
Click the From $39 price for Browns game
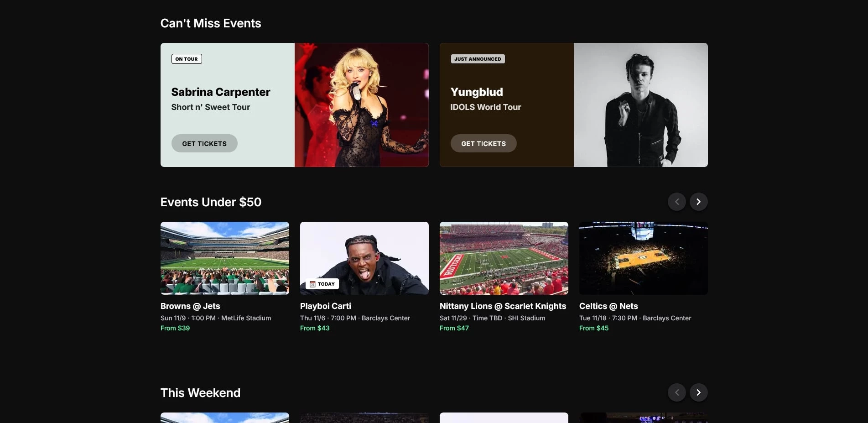click(x=175, y=328)
